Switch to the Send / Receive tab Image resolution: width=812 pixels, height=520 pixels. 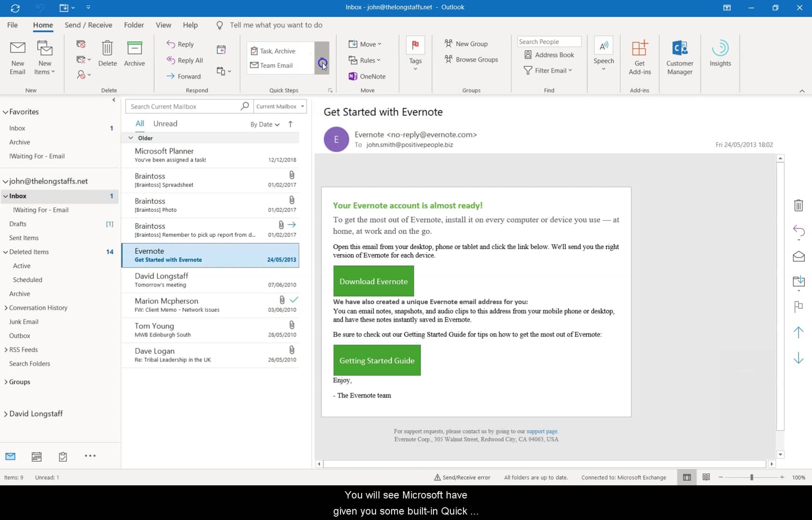coord(88,25)
